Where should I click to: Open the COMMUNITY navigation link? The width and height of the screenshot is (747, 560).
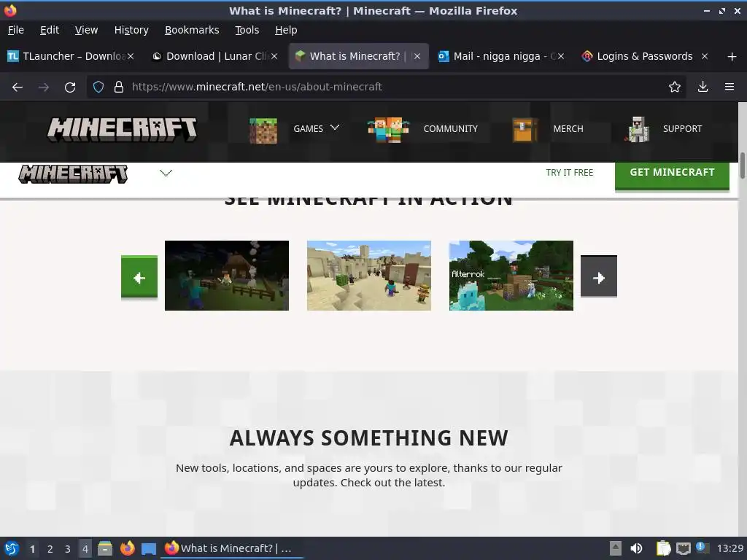[450, 129]
